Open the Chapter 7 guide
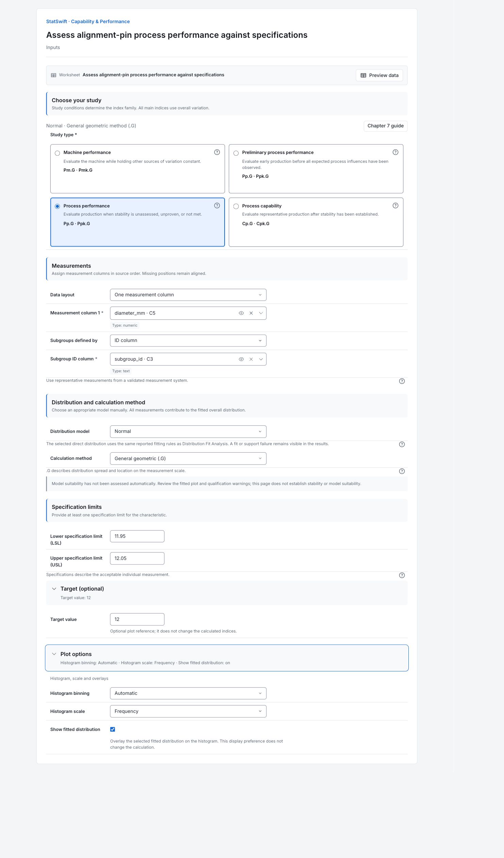The width and height of the screenshot is (504, 858). click(x=386, y=126)
